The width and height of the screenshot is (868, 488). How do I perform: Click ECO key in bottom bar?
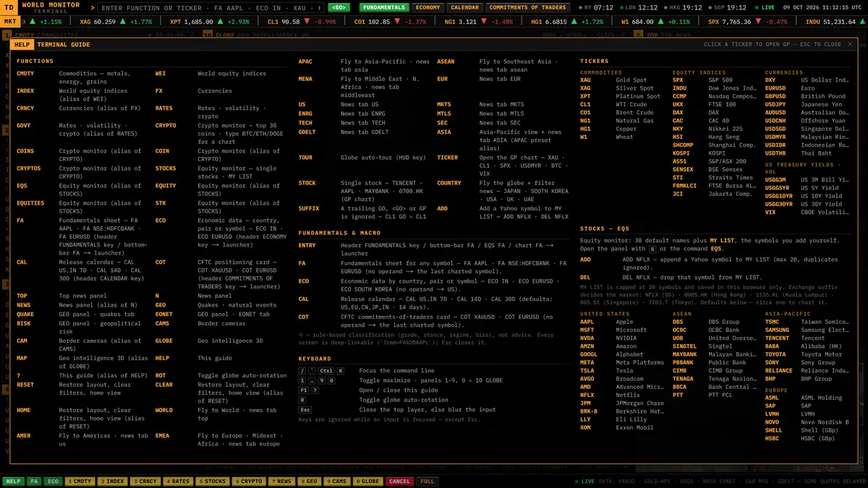coord(53,481)
